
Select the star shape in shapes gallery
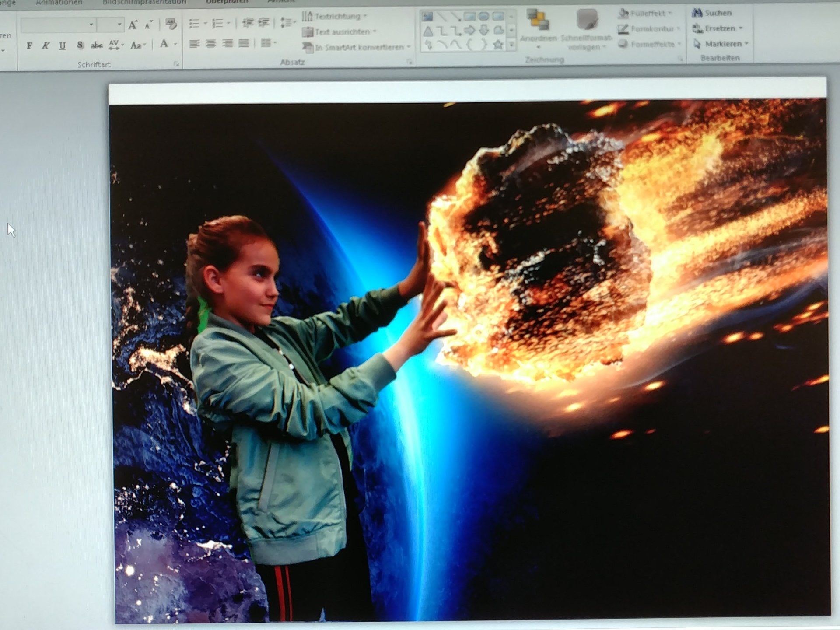pos(497,45)
